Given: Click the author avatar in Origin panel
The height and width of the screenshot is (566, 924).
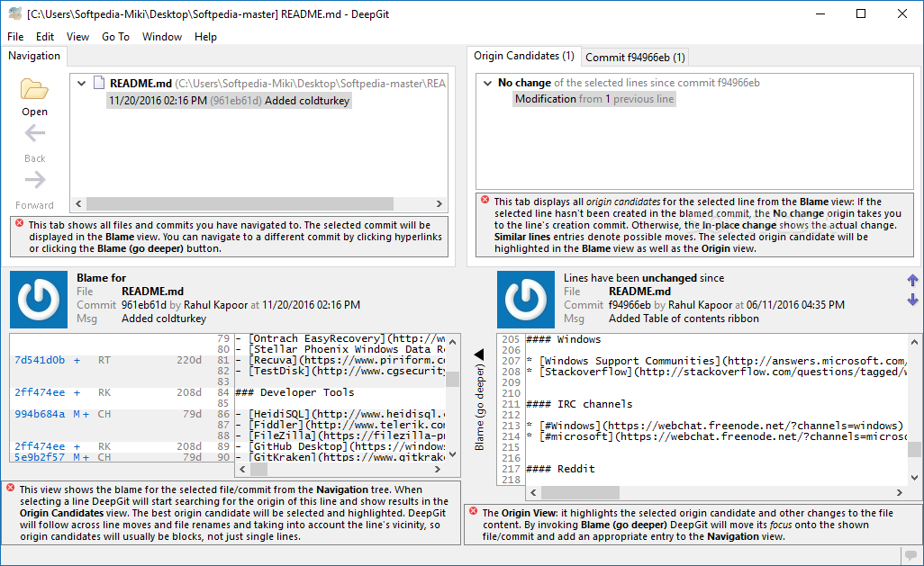Looking at the screenshot, I should 526,299.
